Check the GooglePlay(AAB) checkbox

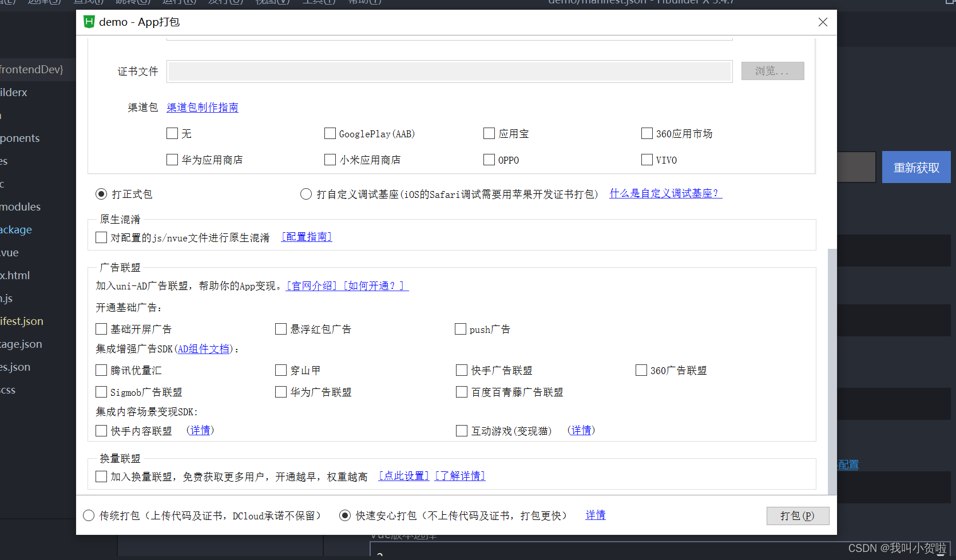coord(330,133)
